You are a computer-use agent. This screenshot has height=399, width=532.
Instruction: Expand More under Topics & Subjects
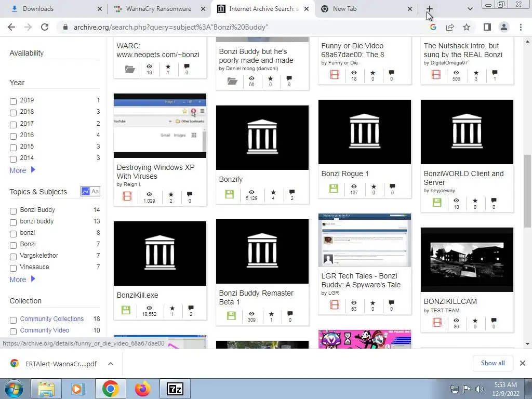[x=22, y=280]
